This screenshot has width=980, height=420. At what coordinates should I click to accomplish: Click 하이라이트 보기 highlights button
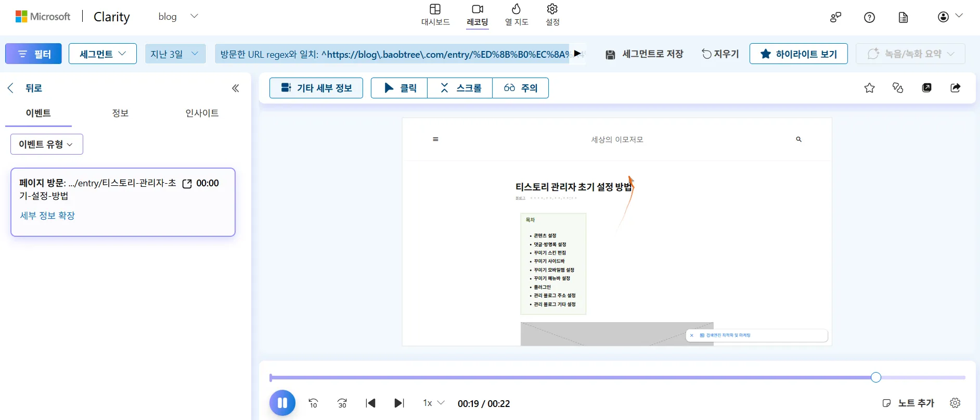tap(798, 54)
